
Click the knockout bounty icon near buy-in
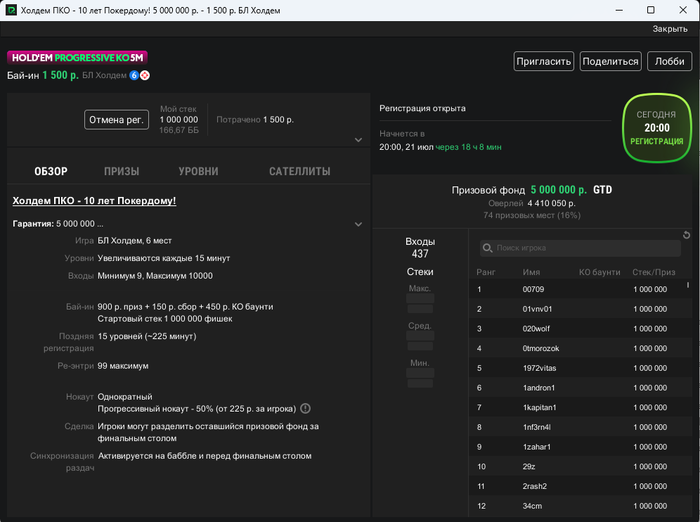[x=145, y=75]
